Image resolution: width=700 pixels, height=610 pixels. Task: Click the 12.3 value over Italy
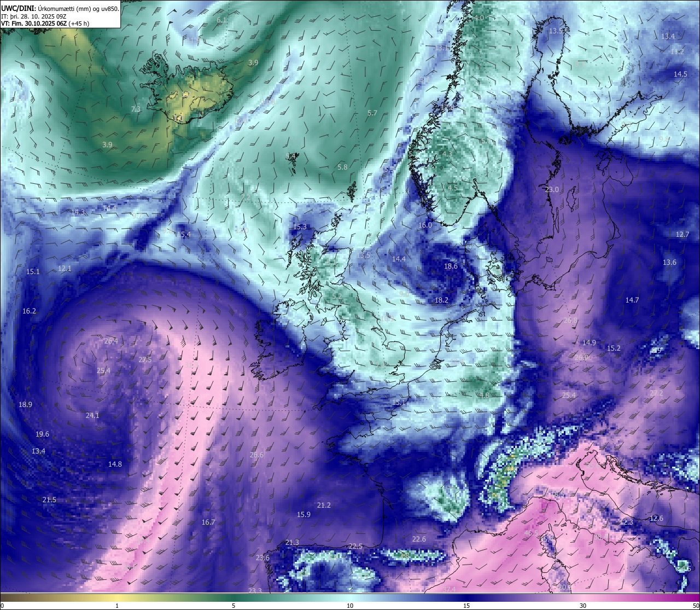(x=626, y=522)
